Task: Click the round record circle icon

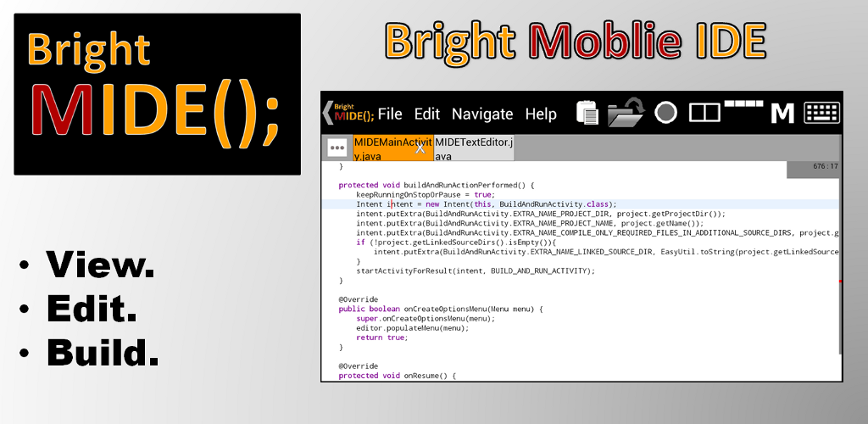Action: coord(665,113)
